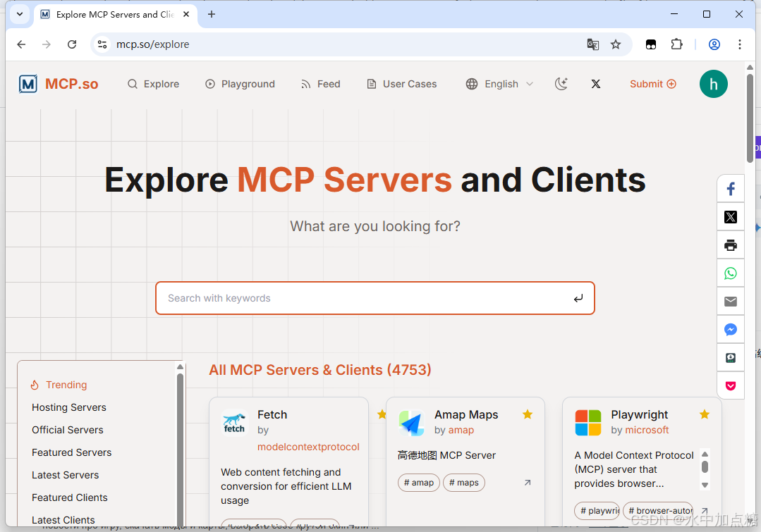Image resolution: width=761 pixels, height=532 pixels.
Task: Click the MCP.so logo icon
Action: pyautogui.click(x=28, y=84)
